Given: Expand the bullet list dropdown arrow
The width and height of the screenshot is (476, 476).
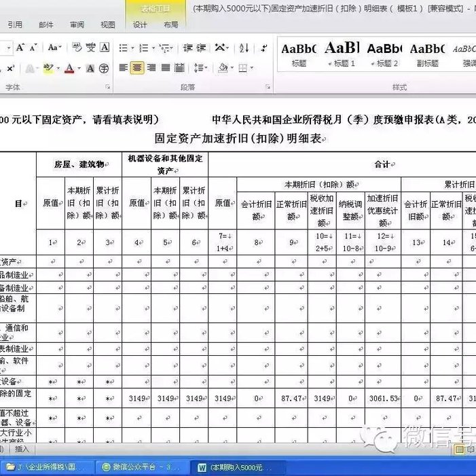Looking at the screenshot, I should (x=132, y=48).
